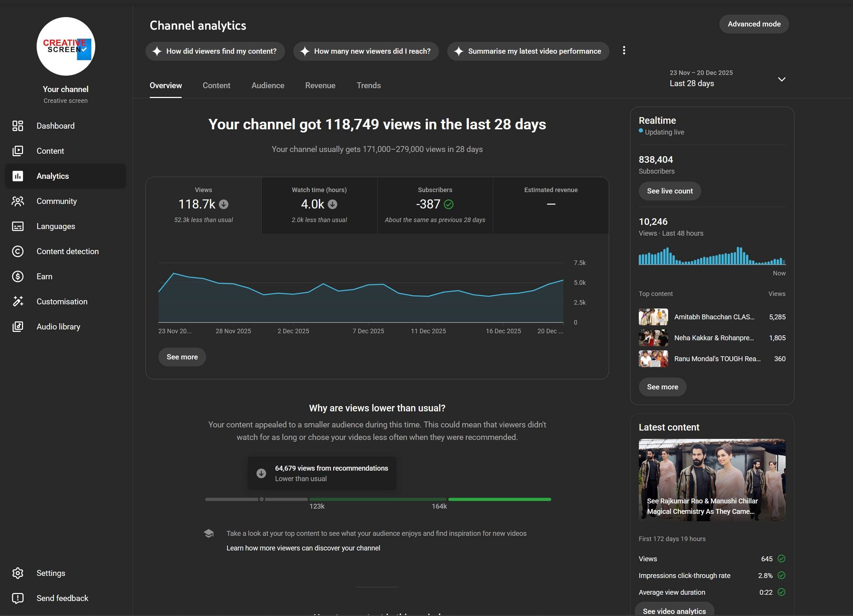Switch to the Revenue tab

[x=320, y=86]
